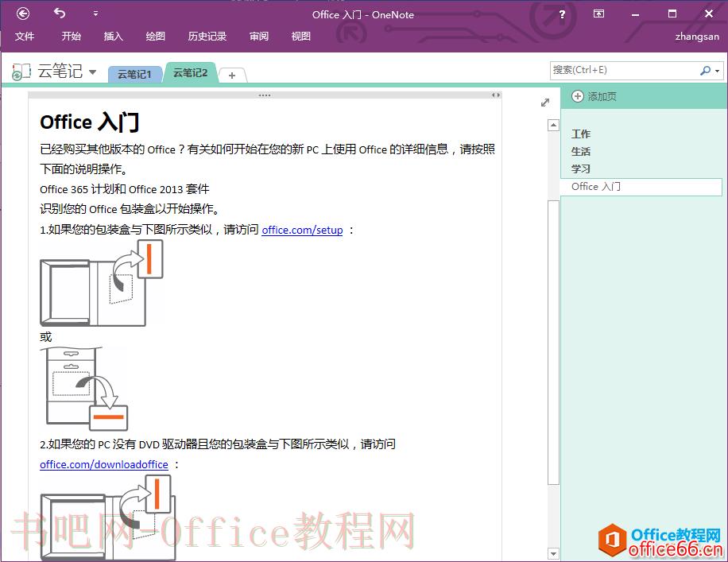
Task: Open the 视图 ribbon tab
Action: (301, 37)
